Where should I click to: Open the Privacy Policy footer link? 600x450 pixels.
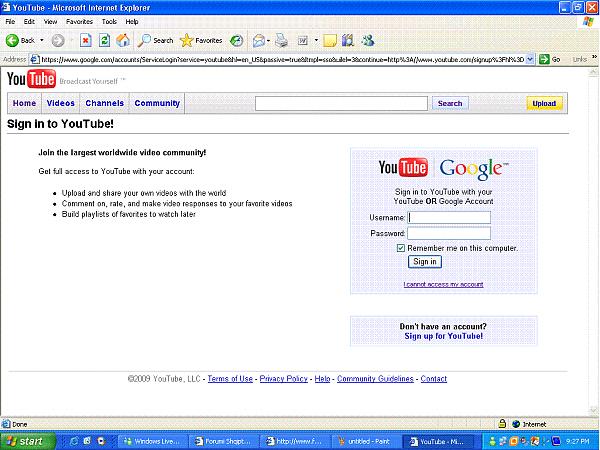pos(284,379)
